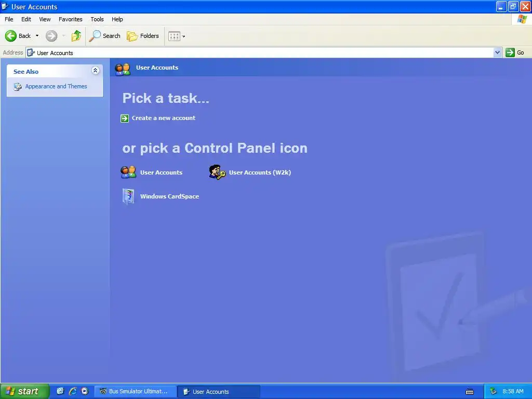Open the Favorites menu
The image size is (532, 399).
tap(71, 19)
